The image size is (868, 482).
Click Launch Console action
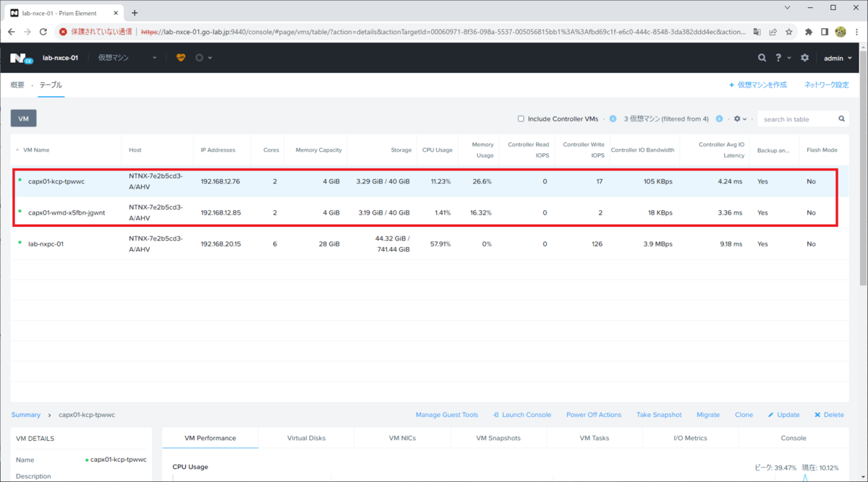point(522,415)
